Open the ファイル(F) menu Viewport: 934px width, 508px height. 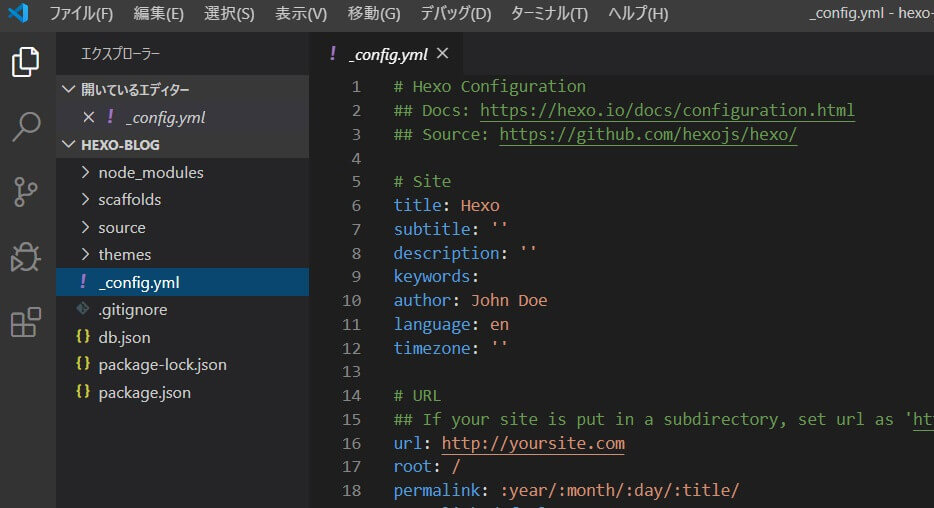pyautogui.click(x=81, y=13)
